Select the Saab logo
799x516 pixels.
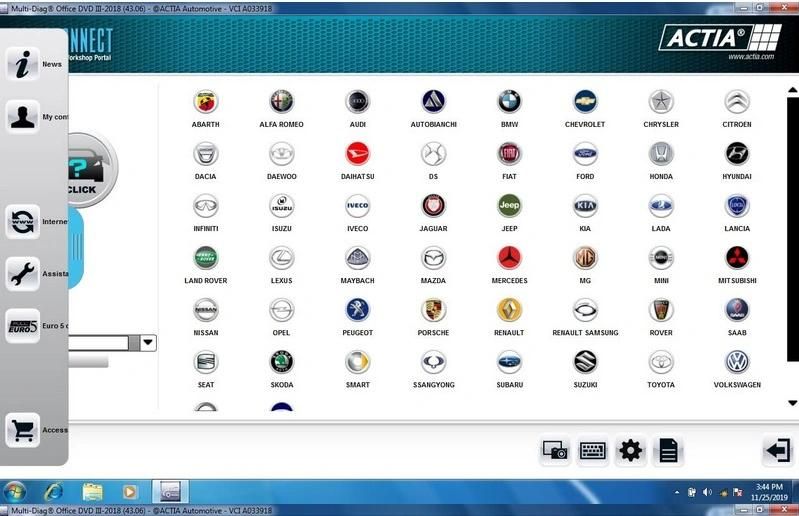(x=737, y=310)
